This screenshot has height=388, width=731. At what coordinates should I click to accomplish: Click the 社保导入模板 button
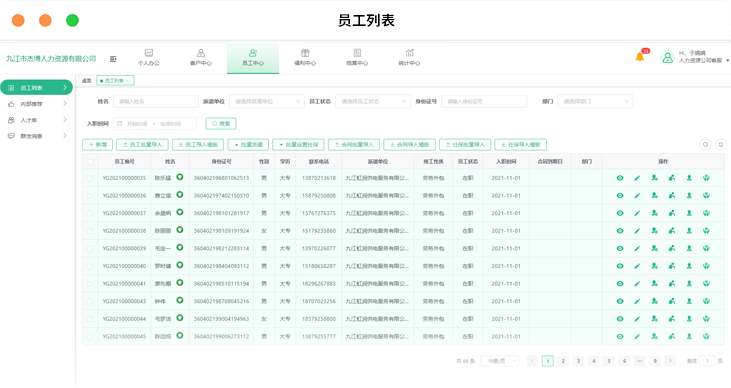pyautogui.click(x=521, y=145)
